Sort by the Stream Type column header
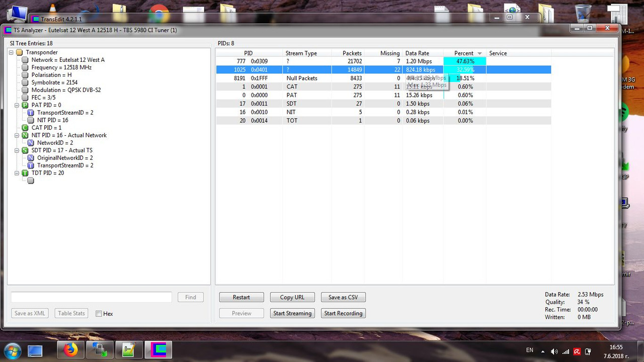The width and height of the screenshot is (644, 362). tap(306, 53)
